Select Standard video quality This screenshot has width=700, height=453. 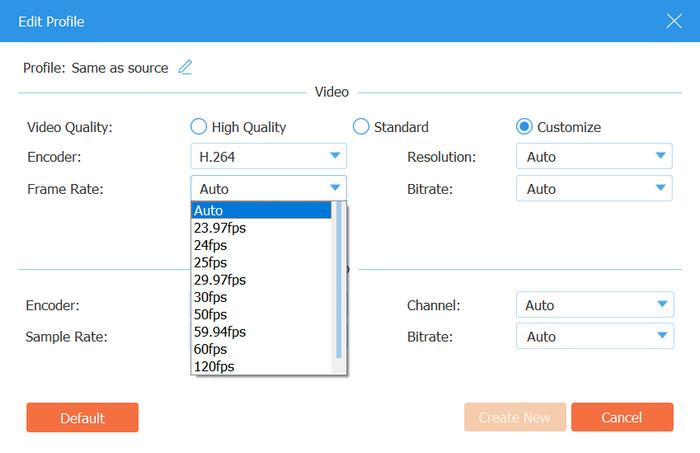[x=361, y=127]
